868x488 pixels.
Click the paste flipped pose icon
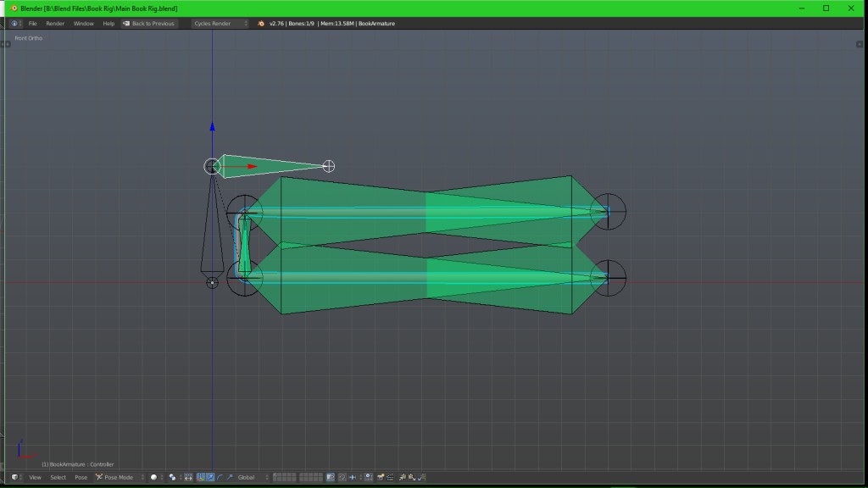(423, 477)
